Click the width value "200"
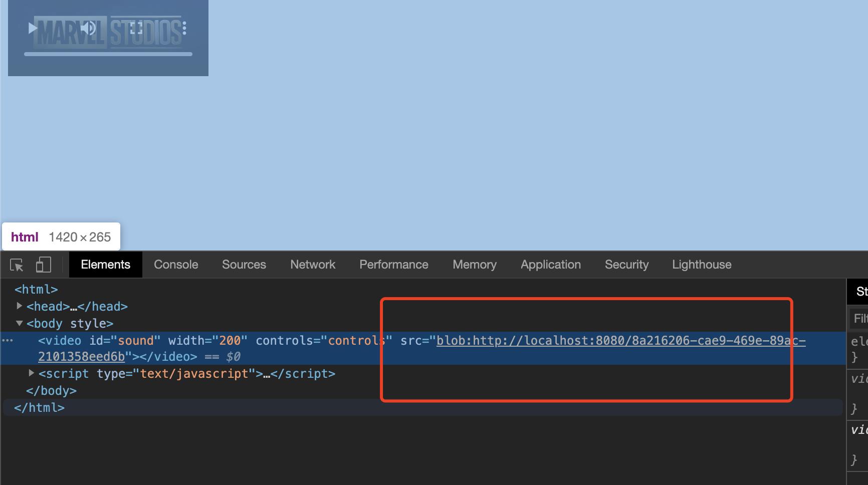This screenshot has height=485, width=868. [x=230, y=341]
